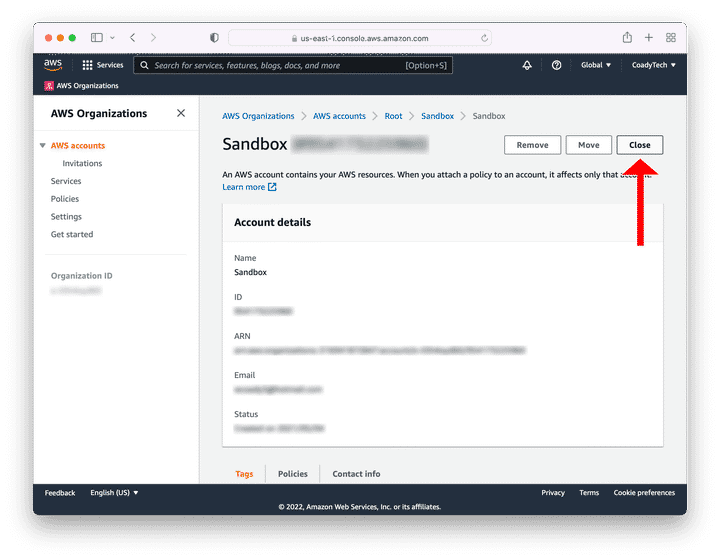Click the Remove button
Viewport: 720px width, 559px height.
(x=532, y=145)
